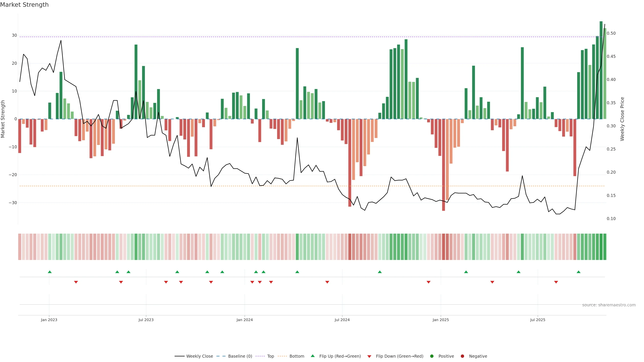
Task: Click Flip Up green triangle legend icon
Action: pos(312,356)
